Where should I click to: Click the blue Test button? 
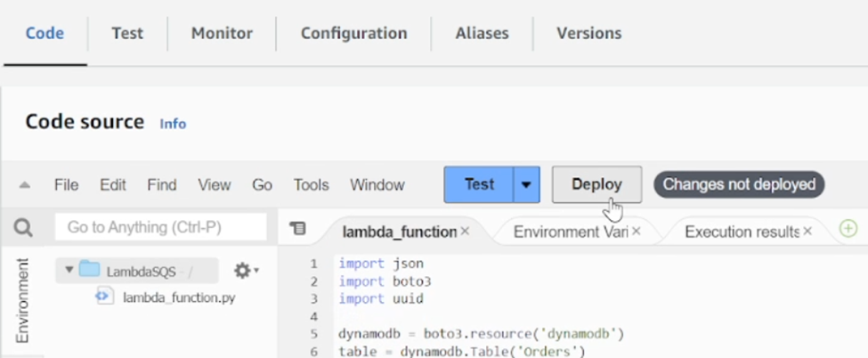(x=479, y=184)
